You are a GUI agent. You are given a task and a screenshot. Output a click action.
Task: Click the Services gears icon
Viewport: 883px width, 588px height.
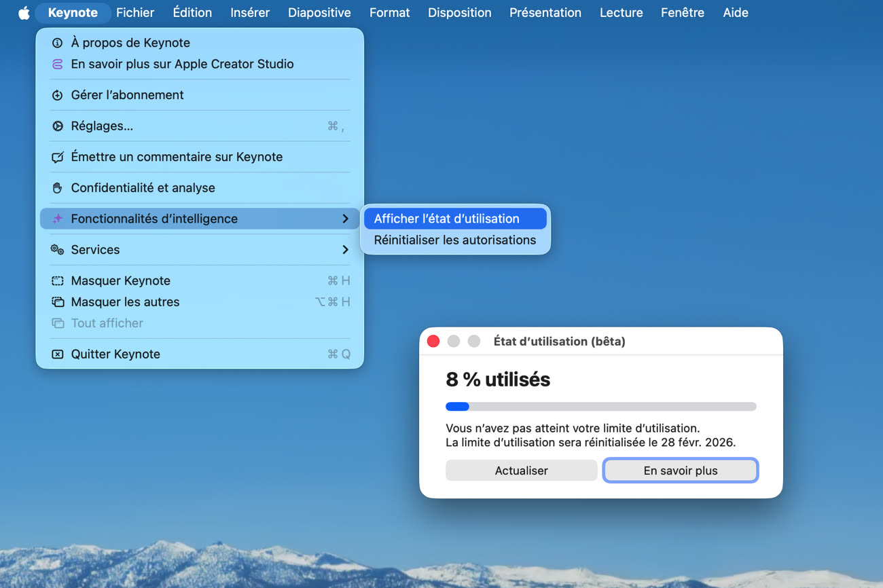click(58, 250)
